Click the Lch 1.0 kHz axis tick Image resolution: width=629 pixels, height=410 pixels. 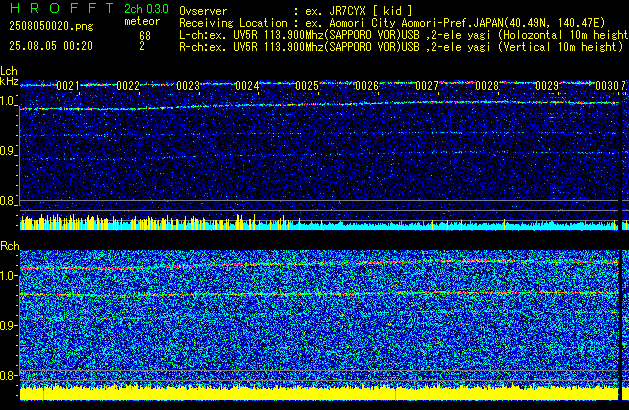click(8, 101)
